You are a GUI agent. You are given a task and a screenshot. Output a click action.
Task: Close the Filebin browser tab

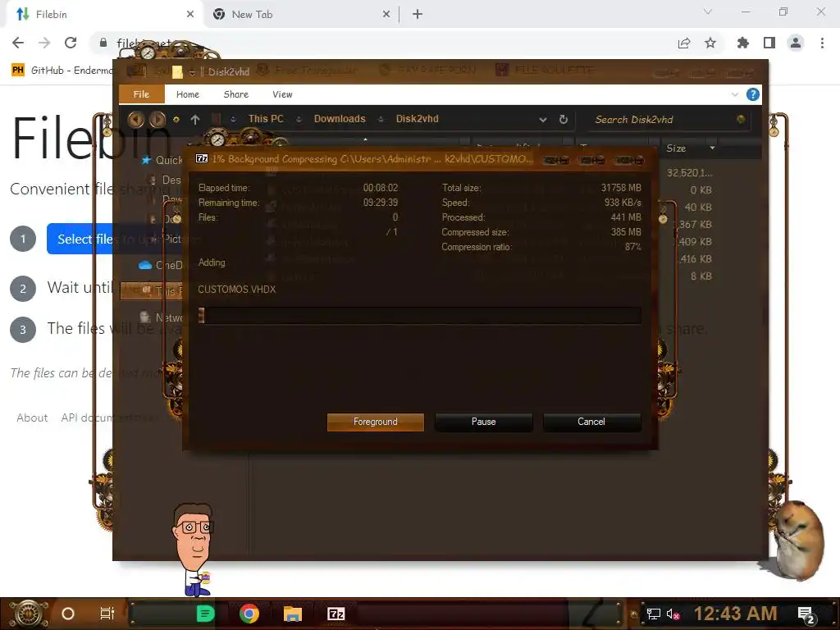coord(190,14)
